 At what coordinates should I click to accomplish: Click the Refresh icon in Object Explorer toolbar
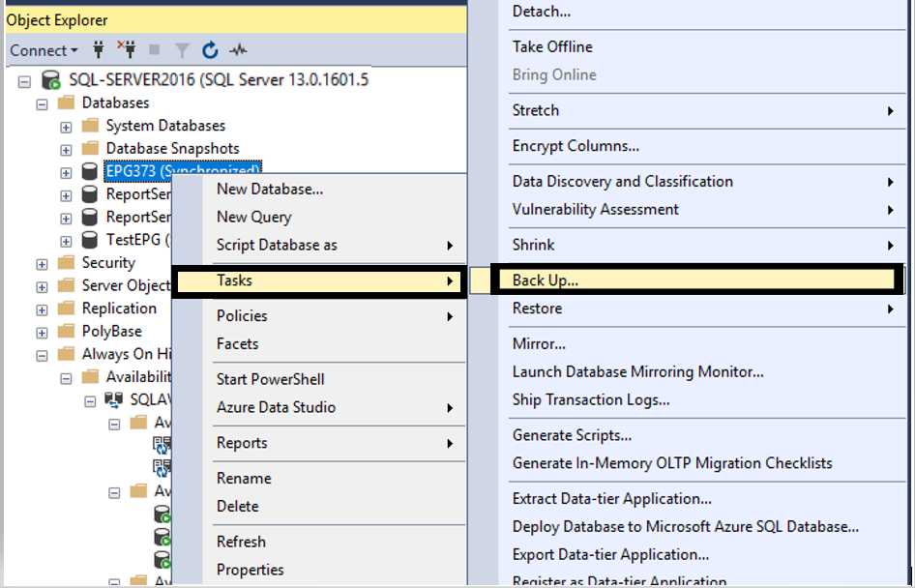coord(210,50)
